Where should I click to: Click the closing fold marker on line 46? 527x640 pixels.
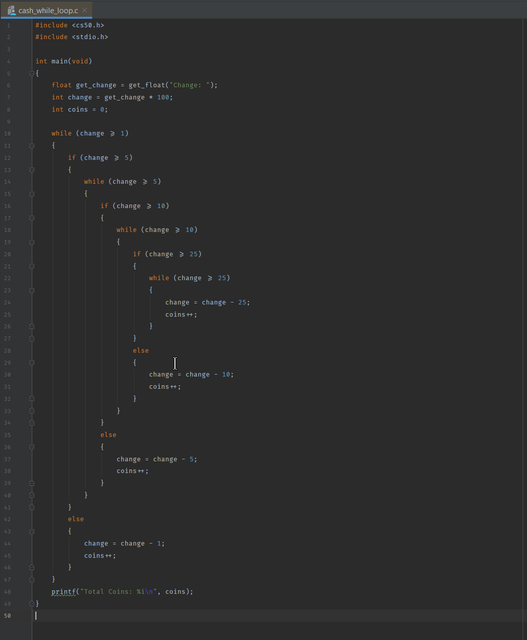point(31,567)
